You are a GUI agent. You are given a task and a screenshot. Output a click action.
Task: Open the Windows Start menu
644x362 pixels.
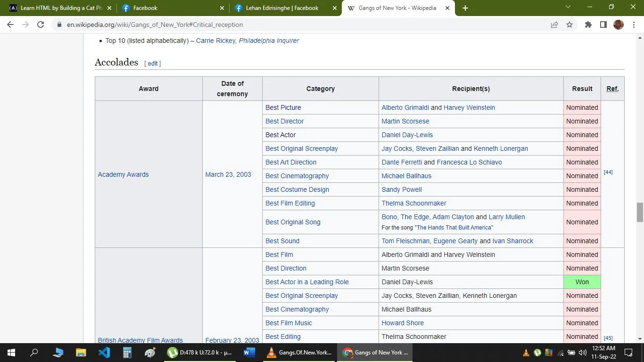11,353
